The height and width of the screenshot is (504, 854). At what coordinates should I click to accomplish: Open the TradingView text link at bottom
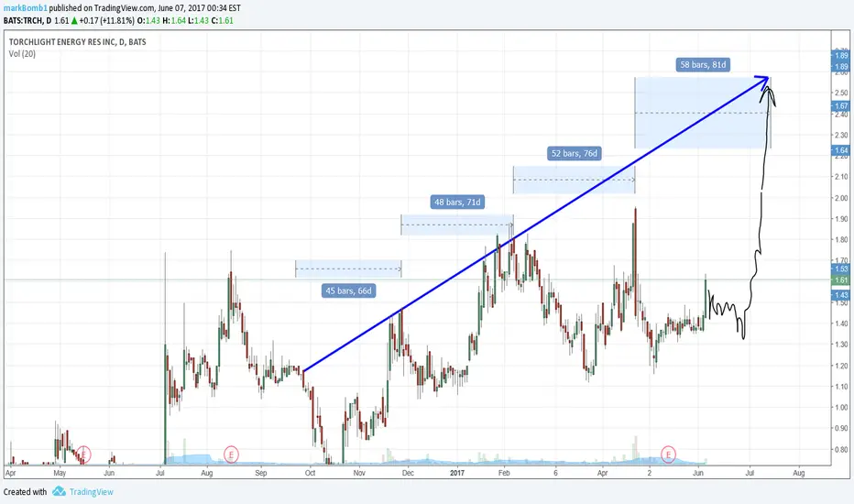tap(91, 492)
